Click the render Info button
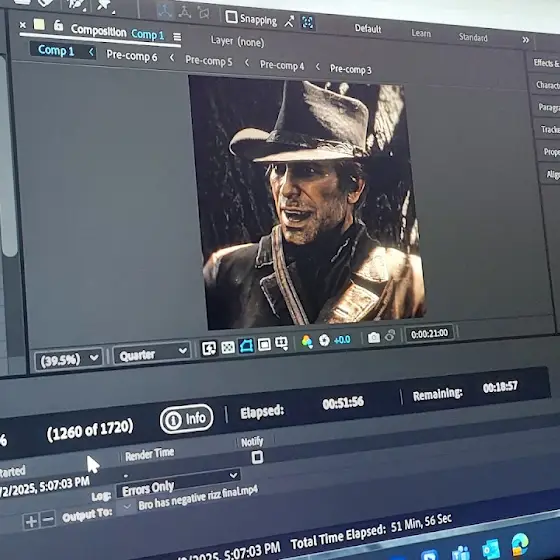This screenshot has height=560, width=560. (x=186, y=419)
